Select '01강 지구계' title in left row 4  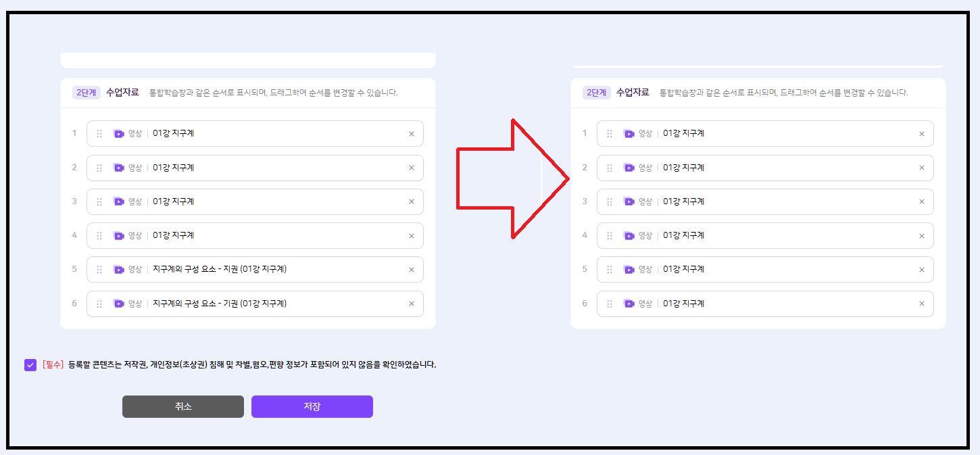(x=174, y=235)
